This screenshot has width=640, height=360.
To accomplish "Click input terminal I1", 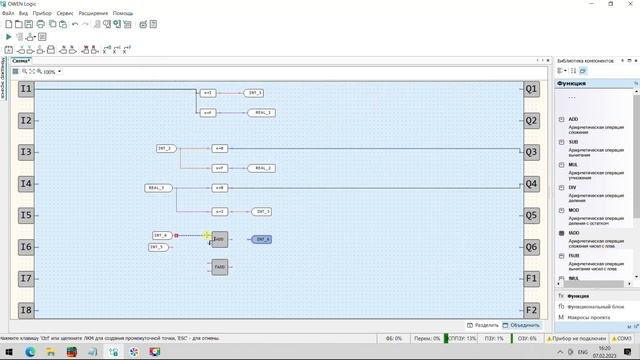I will (26, 89).
